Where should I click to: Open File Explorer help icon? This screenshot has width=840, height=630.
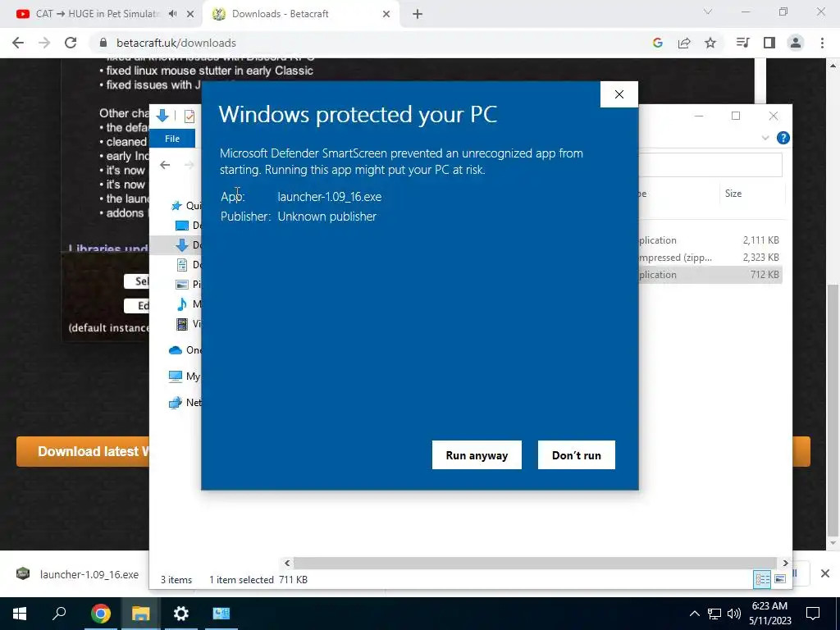point(783,138)
